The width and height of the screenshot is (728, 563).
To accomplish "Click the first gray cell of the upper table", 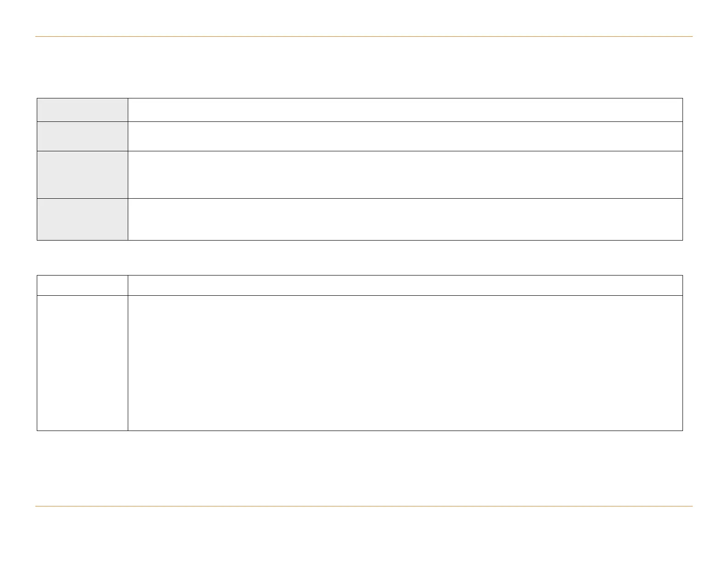I will pyautogui.click(x=82, y=110).
